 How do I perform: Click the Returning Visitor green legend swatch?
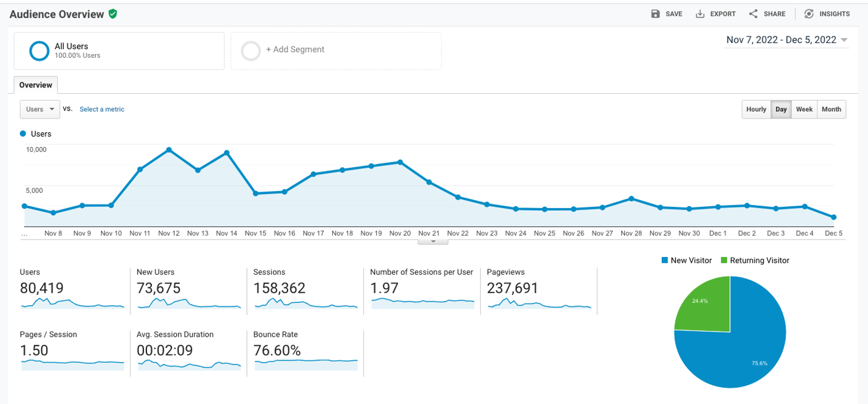pyautogui.click(x=724, y=260)
